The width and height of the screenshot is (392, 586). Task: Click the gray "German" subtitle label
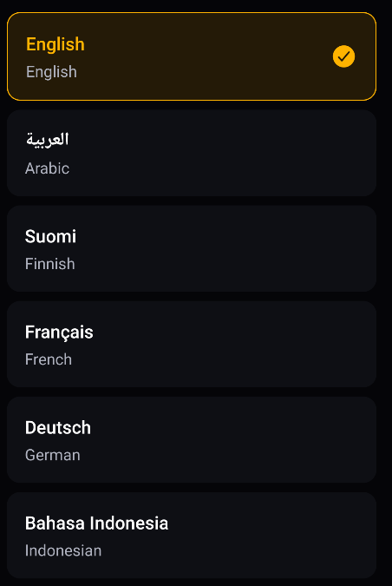click(x=53, y=455)
